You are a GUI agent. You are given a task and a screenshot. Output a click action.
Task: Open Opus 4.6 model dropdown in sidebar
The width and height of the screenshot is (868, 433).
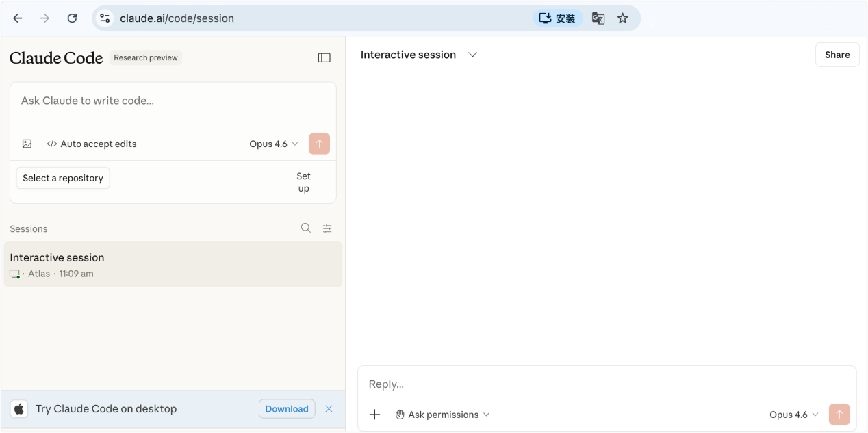274,144
